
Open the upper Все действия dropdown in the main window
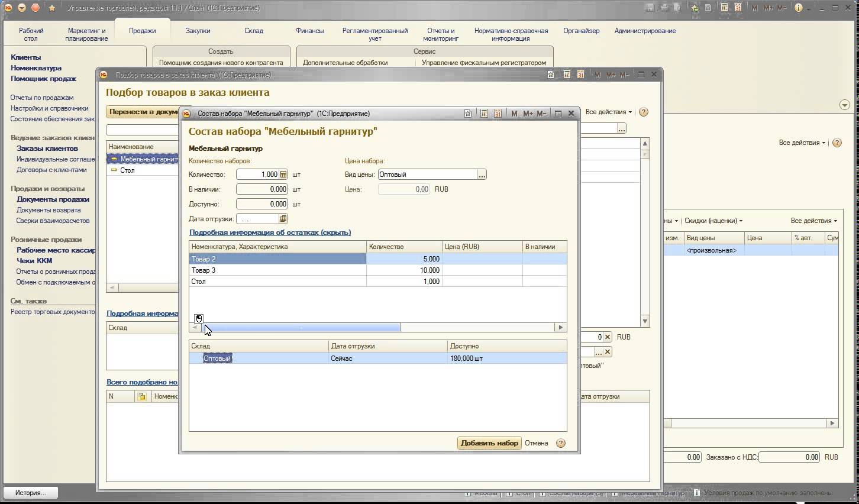802,143
